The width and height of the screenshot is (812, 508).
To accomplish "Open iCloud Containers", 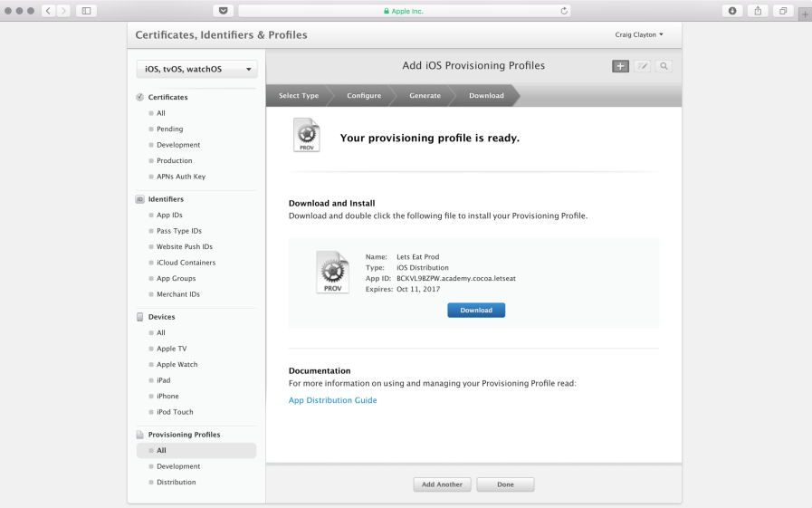I will tap(186, 263).
